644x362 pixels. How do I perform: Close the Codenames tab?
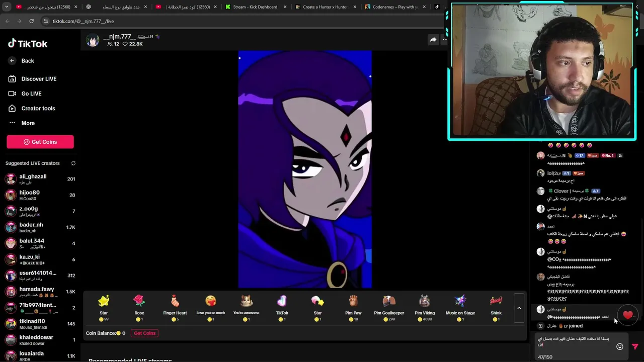point(424,7)
